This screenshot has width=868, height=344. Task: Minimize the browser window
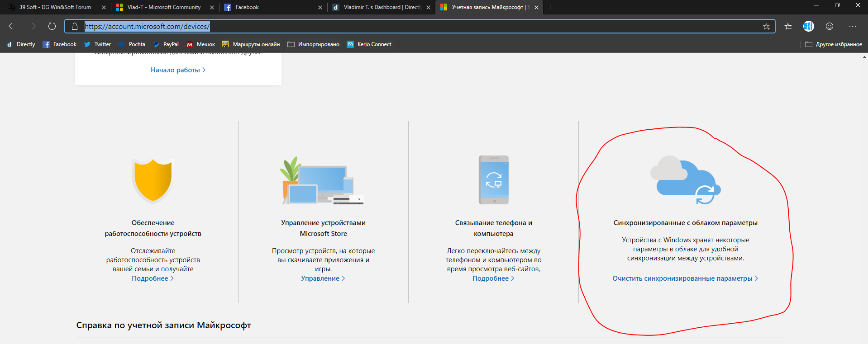click(x=816, y=5)
